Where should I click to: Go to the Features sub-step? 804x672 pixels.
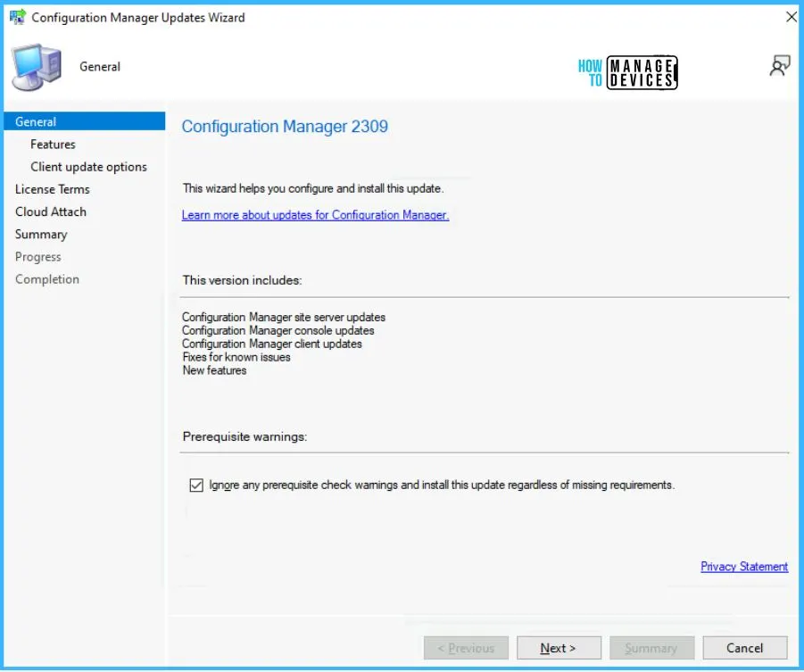[53, 145]
